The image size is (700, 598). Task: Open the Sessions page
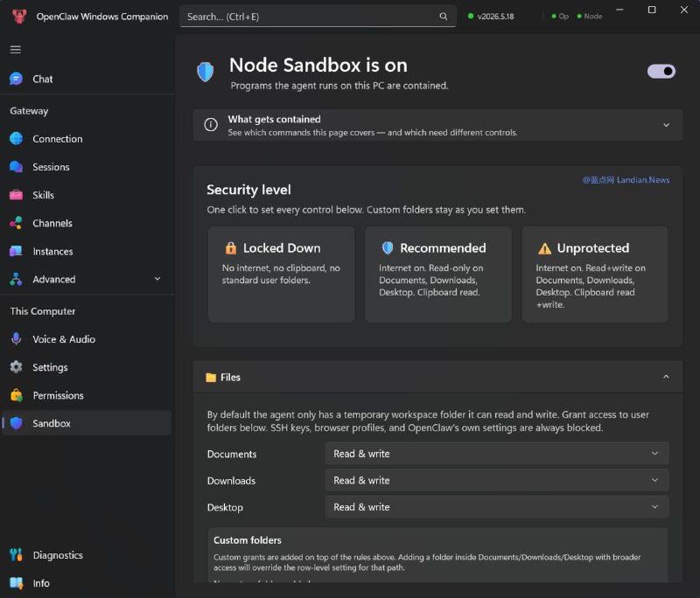click(87, 167)
